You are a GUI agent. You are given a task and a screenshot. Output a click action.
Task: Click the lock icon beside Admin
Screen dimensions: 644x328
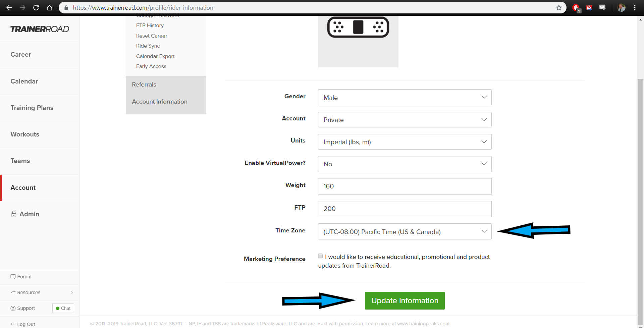[x=14, y=214]
